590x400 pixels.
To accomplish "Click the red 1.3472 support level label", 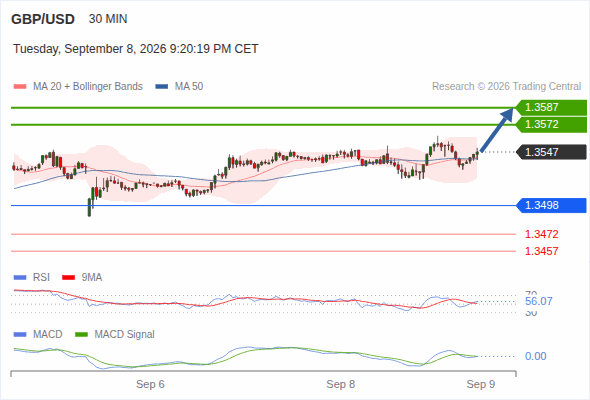I will [x=541, y=234].
